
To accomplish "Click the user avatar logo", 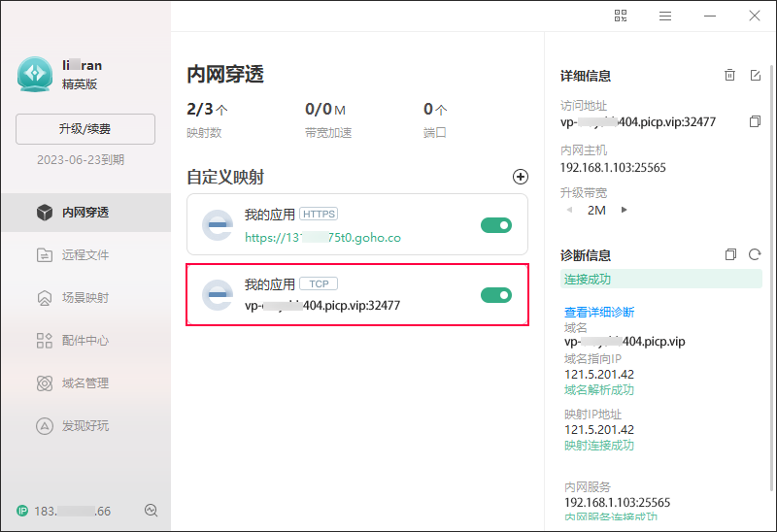I will click(35, 75).
